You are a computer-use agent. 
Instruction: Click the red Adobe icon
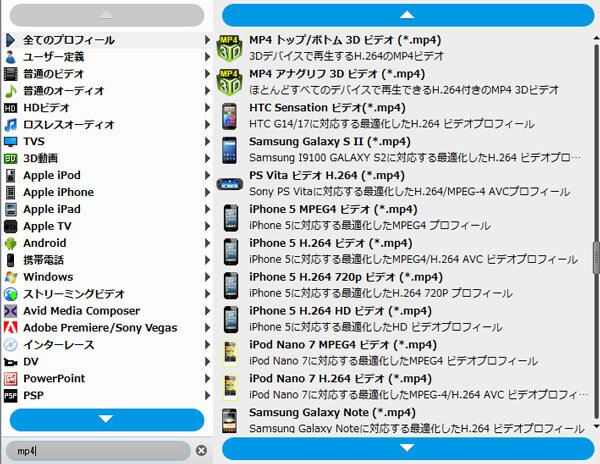point(10,328)
